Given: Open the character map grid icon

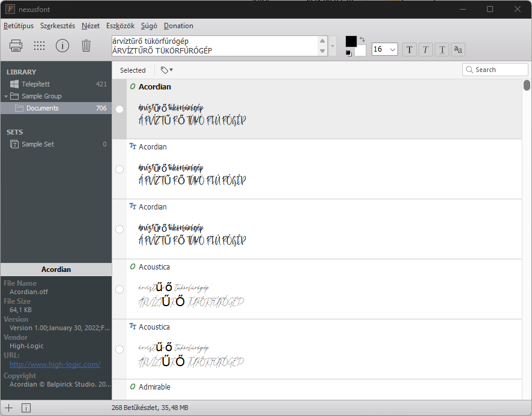Looking at the screenshot, I should click(x=40, y=46).
